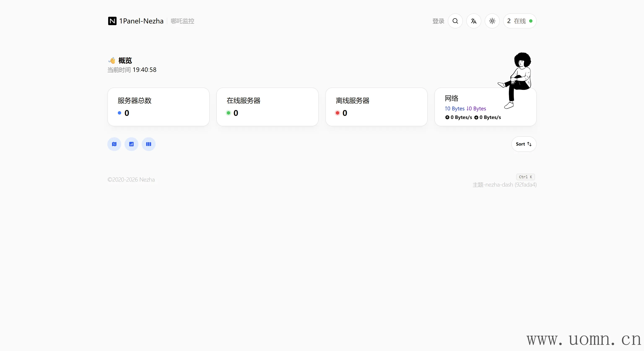
Task: Click the 网络 network stats card
Action: coord(475,110)
